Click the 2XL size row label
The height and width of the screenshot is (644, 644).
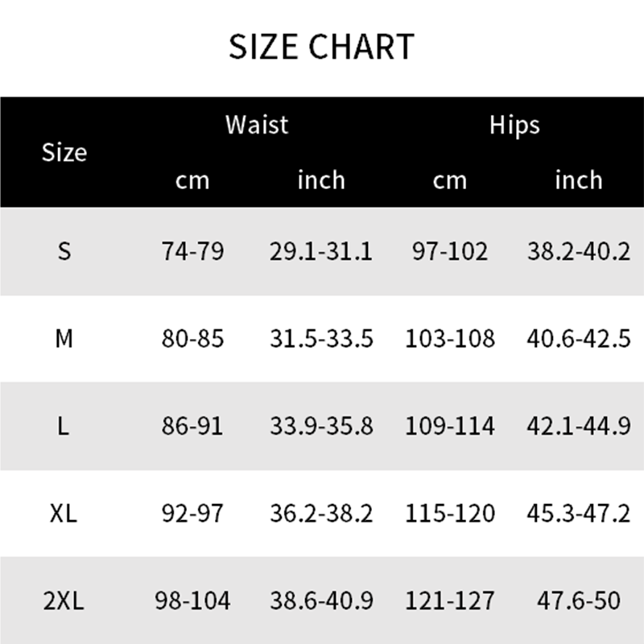(x=64, y=600)
